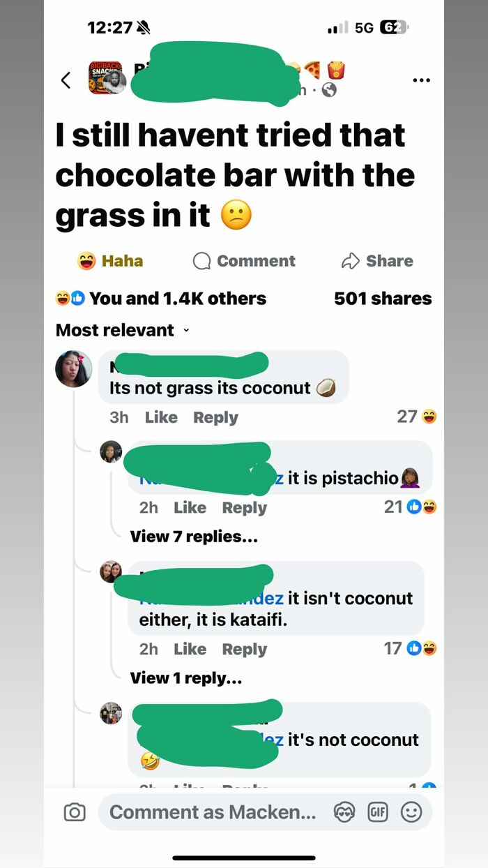Open the camera icon in comment bar
The image size is (488, 868).
[75, 811]
